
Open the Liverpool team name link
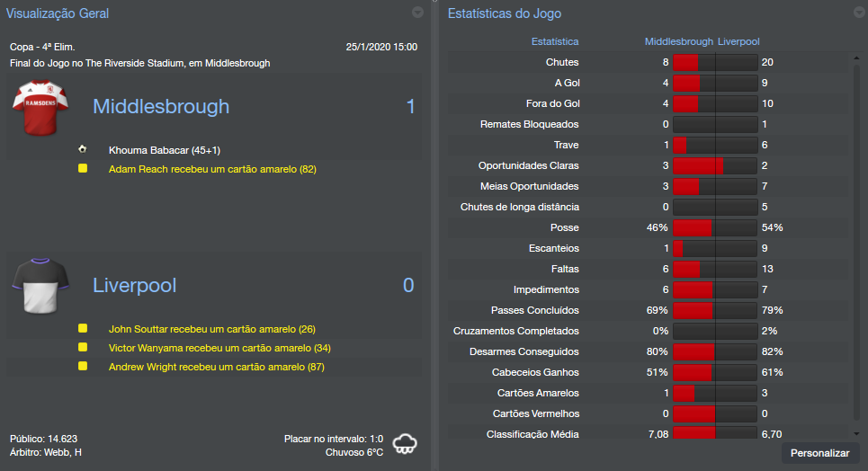coord(135,286)
